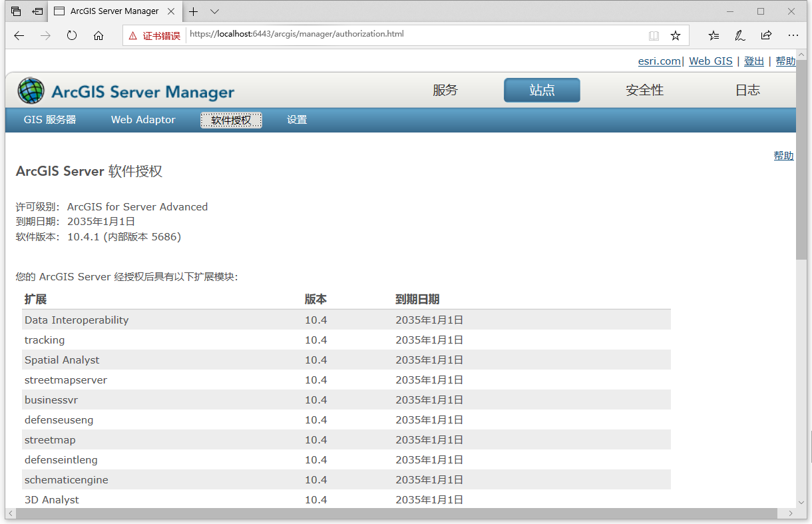Open the Favorites hub icon

[x=713, y=35]
